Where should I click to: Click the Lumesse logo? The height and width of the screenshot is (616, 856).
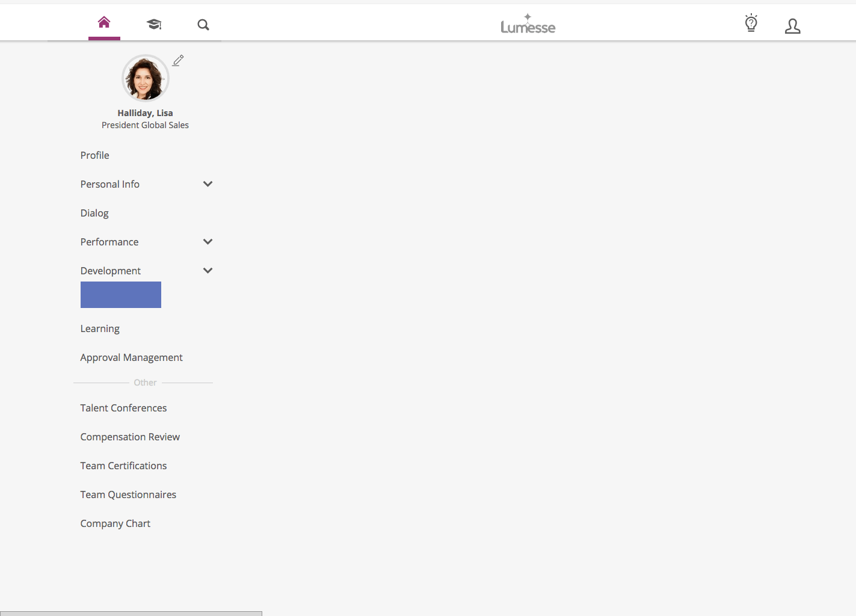click(x=528, y=25)
